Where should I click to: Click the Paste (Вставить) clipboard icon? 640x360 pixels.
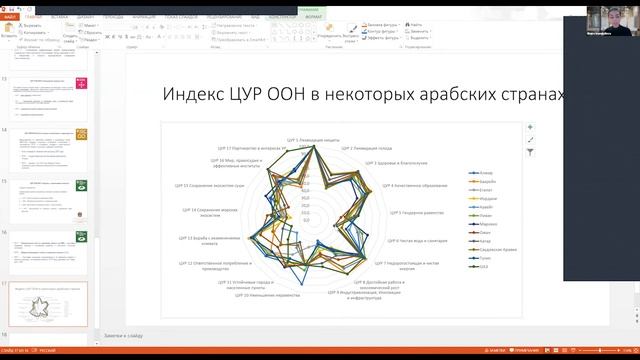point(8,28)
